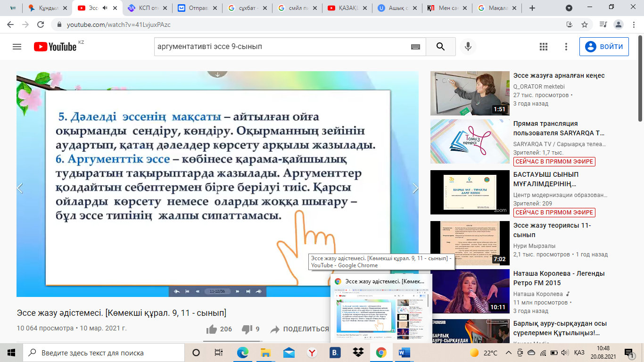Click the ПОДЕЛИТЬСЯ share button

[x=299, y=329]
